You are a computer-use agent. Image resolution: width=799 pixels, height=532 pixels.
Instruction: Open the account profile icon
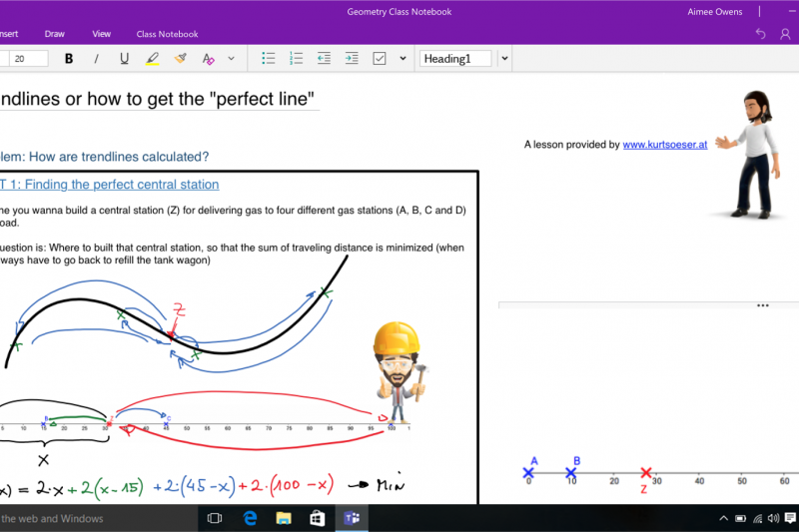785,34
